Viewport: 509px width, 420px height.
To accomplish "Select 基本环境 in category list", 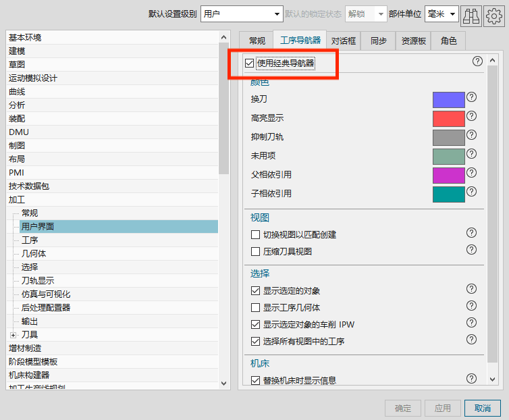I will coord(25,37).
